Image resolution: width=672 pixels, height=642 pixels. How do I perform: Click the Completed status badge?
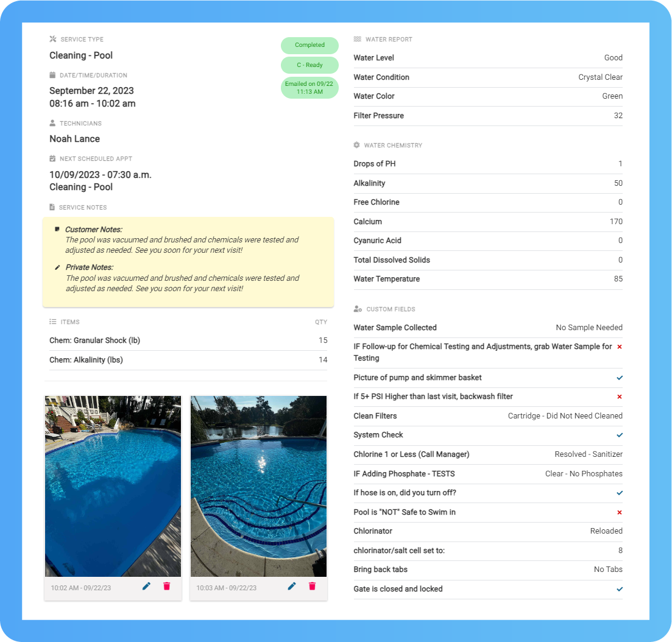pyautogui.click(x=309, y=45)
